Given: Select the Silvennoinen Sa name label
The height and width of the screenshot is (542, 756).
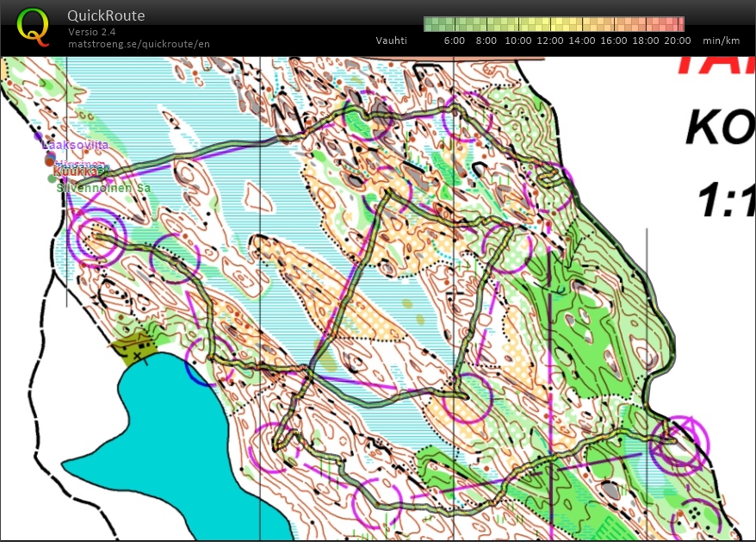Looking at the screenshot, I should [x=103, y=187].
